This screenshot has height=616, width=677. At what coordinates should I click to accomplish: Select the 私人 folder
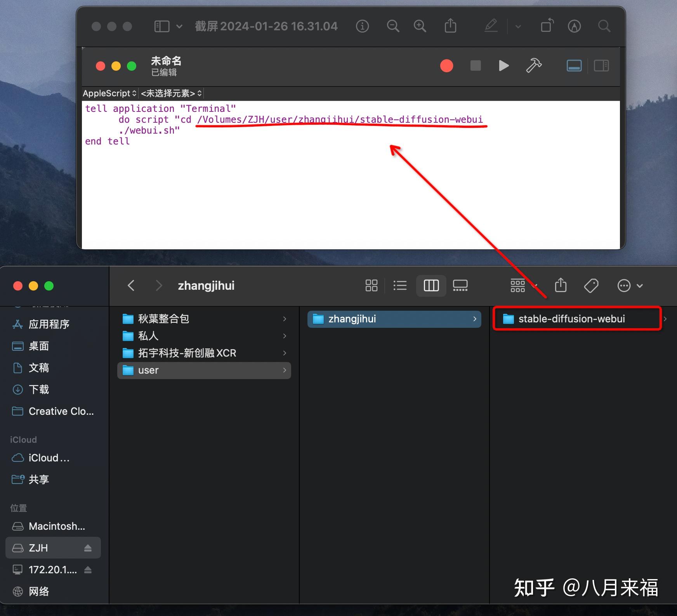204,336
